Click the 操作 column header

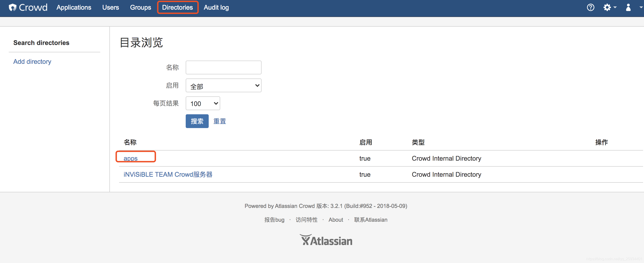tap(601, 142)
